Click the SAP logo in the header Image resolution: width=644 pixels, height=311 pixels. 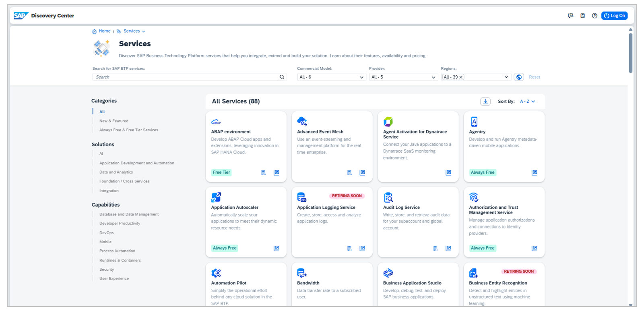(x=21, y=16)
